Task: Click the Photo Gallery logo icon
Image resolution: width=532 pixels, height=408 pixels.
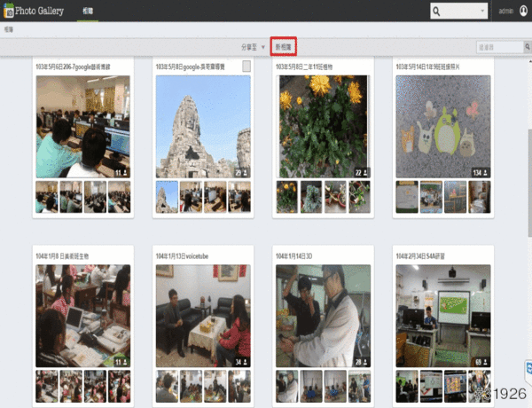Action: click(9, 11)
